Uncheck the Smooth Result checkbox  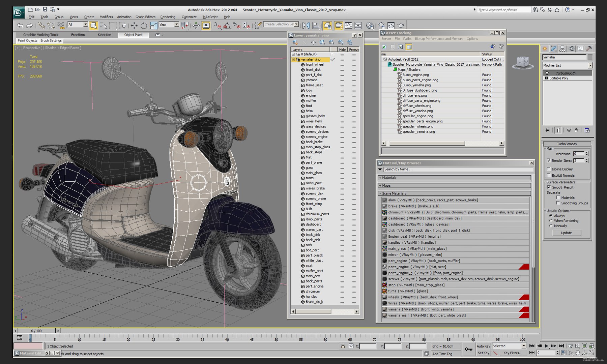pyautogui.click(x=549, y=187)
